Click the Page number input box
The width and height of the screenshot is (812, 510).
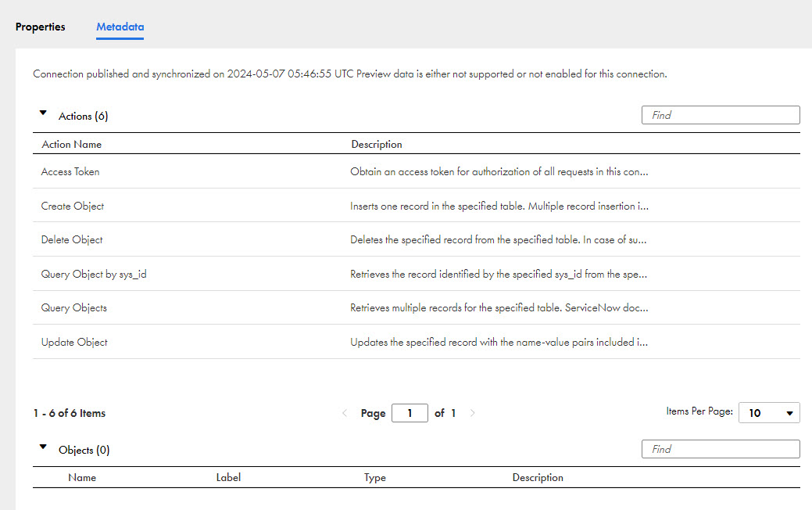pos(410,413)
